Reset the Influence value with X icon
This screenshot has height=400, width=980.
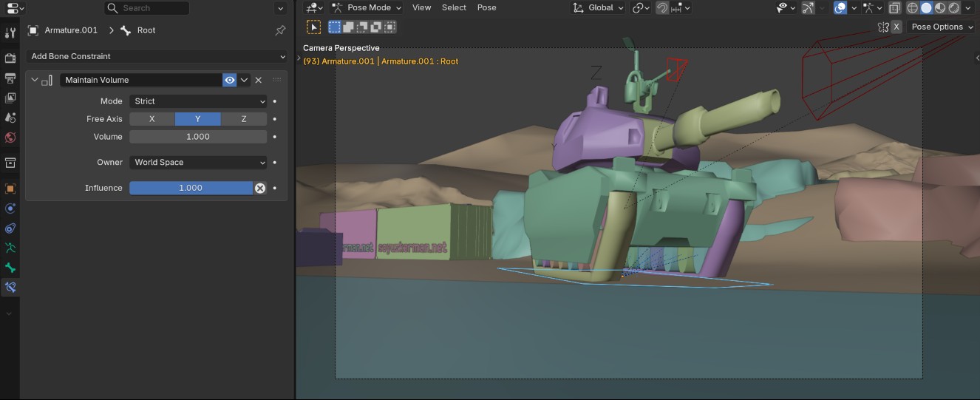260,188
